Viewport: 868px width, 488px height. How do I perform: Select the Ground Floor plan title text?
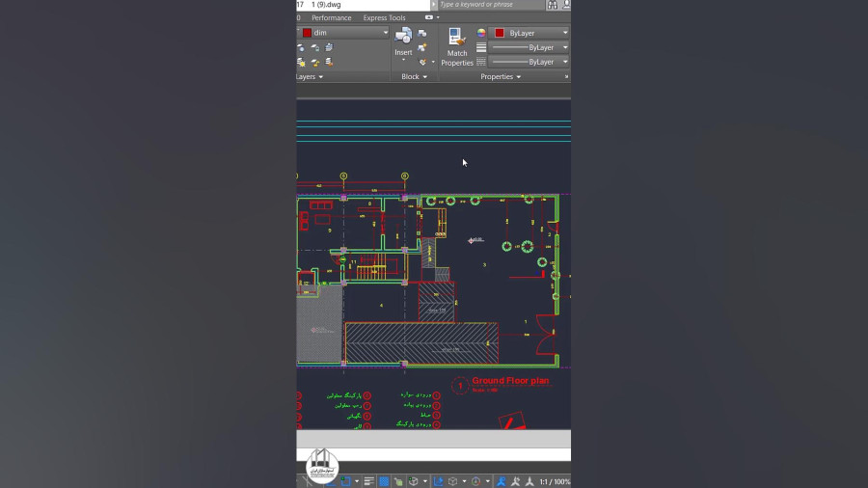[x=510, y=381]
